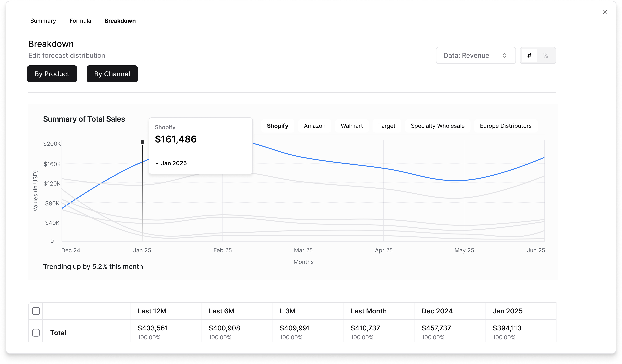This screenshot has width=622, height=364.
Task: Open the Formula tab
Action: tap(80, 21)
